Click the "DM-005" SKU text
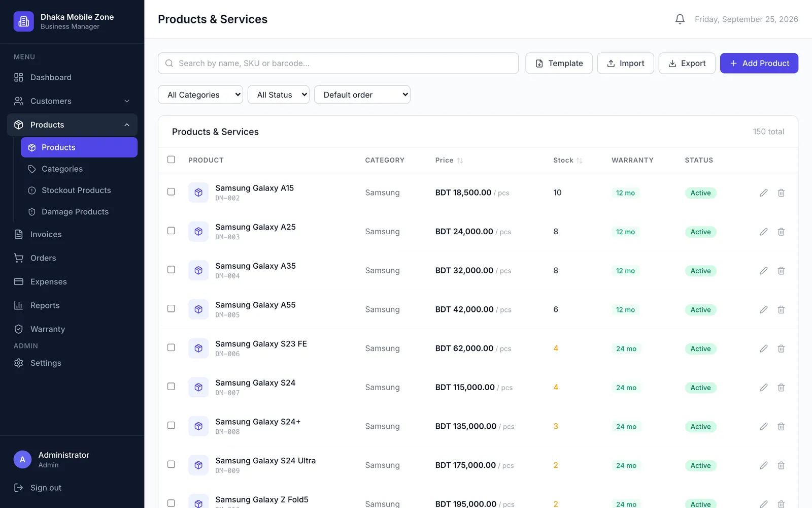This screenshot has height=508, width=812. point(227,315)
